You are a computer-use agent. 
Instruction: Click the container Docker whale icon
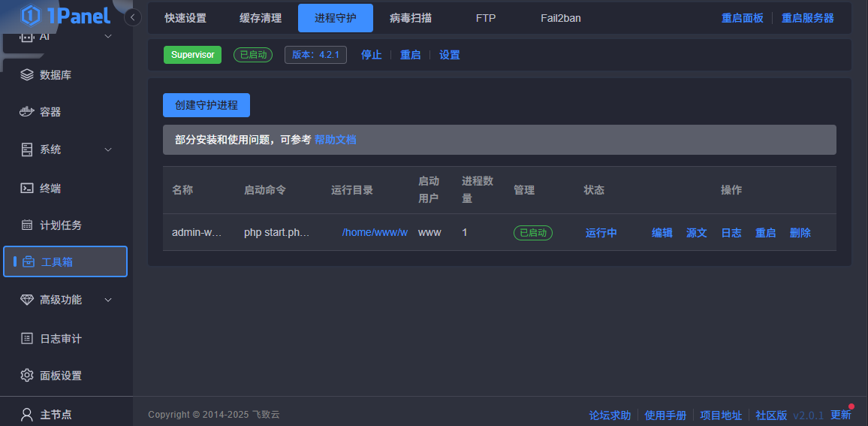tap(26, 112)
